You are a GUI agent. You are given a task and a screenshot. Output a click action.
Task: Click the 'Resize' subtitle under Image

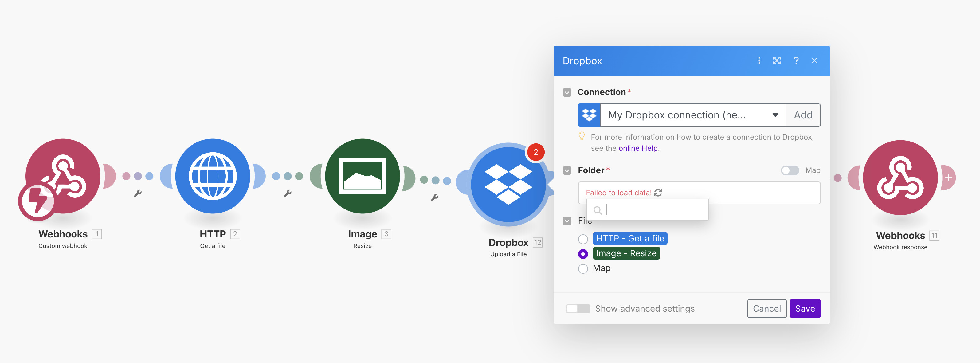(362, 246)
